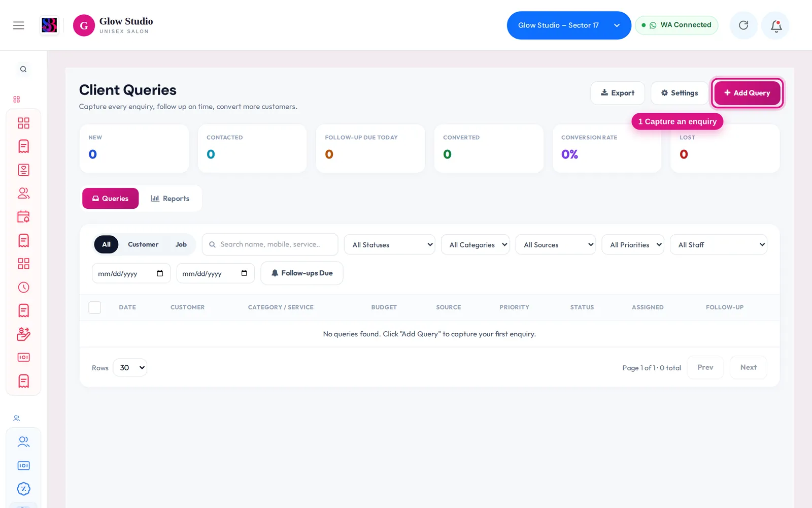This screenshot has width=812, height=508.
Task: Open the hamburger menu
Action: click(19, 25)
